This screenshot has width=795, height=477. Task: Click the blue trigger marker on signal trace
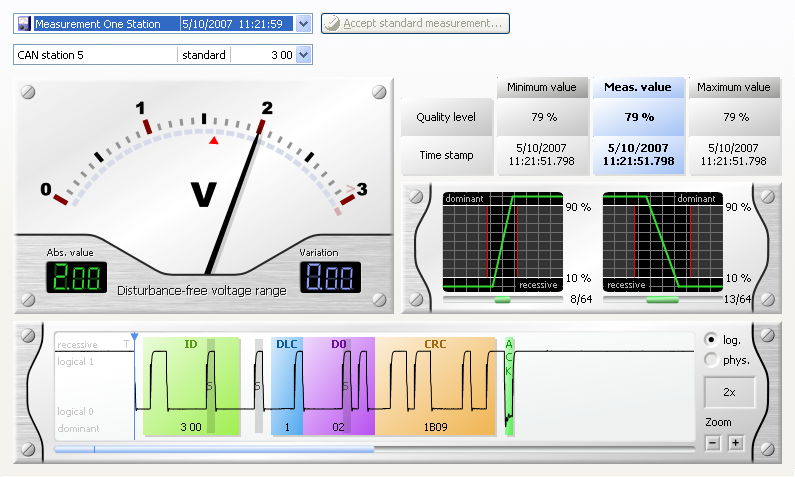(134, 338)
